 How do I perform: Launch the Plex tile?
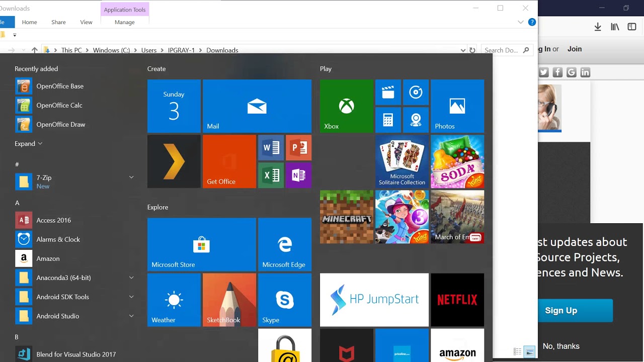click(174, 161)
